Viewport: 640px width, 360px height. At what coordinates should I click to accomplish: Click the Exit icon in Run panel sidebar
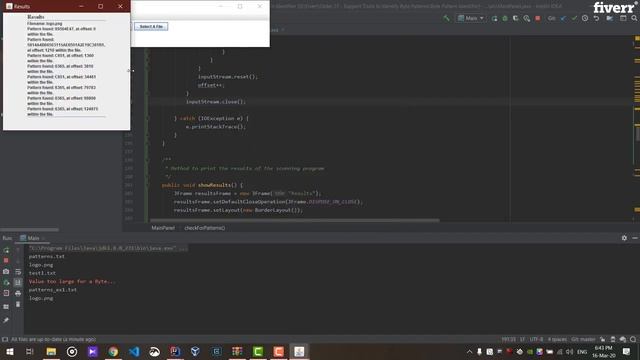(6, 293)
